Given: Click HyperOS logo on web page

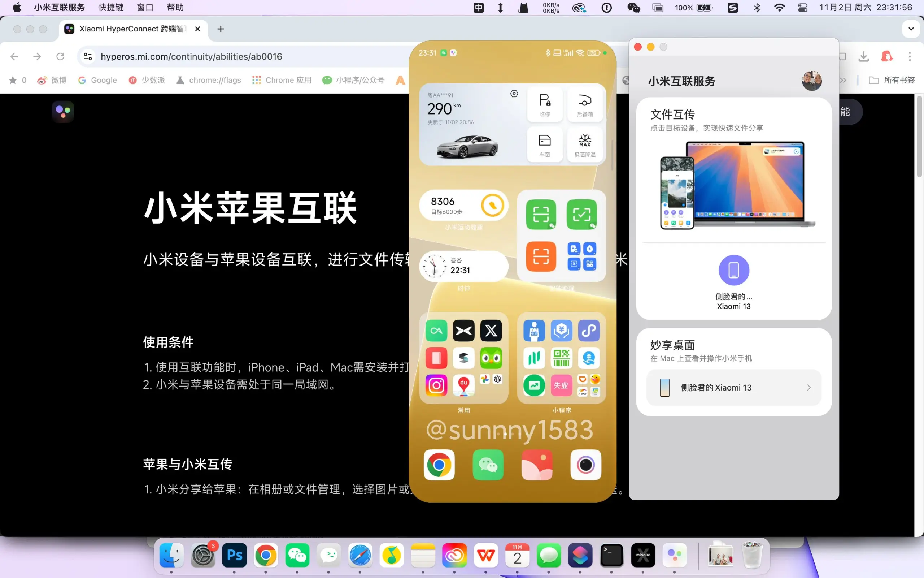Looking at the screenshot, I should (63, 112).
